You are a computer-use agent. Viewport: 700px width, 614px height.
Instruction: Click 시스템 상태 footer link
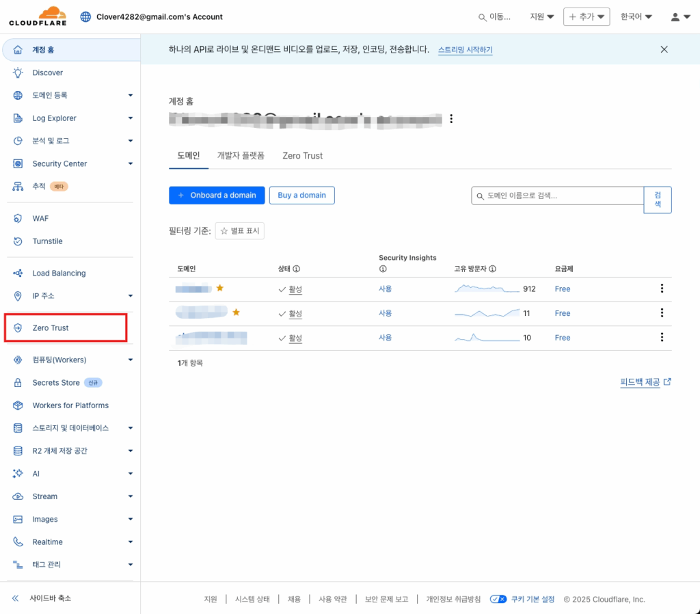pos(252,599)
